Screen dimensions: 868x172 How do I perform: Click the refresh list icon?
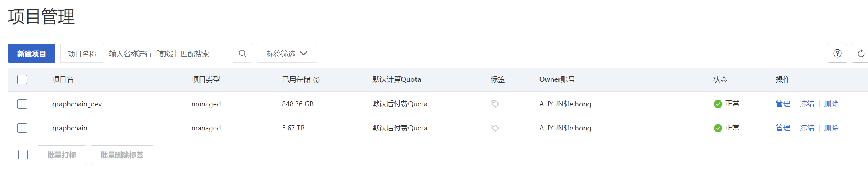[x=861, y=53]
